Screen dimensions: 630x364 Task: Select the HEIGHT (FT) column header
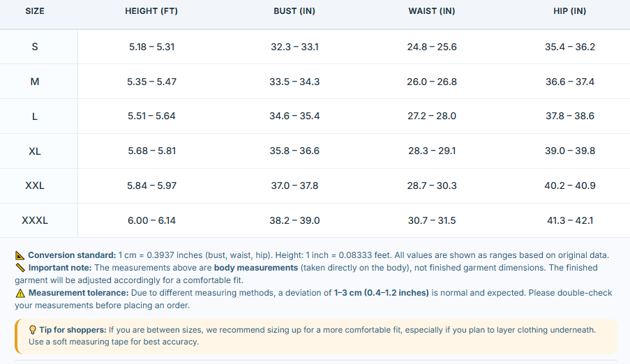[151, 11]
